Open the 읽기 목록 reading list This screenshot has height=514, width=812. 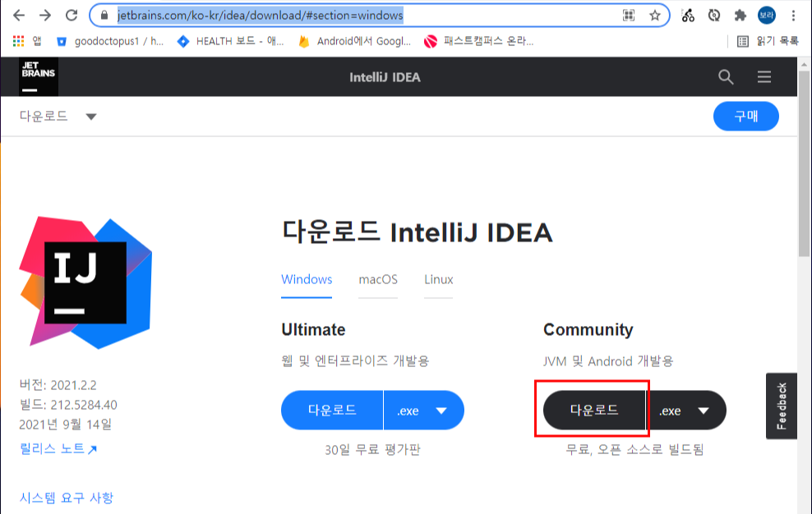pyautogui.click(x=768, y=41)
